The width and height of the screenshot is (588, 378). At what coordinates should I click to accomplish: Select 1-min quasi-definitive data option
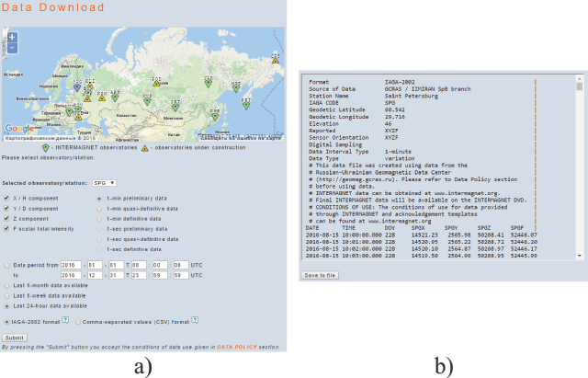[98, 209]
